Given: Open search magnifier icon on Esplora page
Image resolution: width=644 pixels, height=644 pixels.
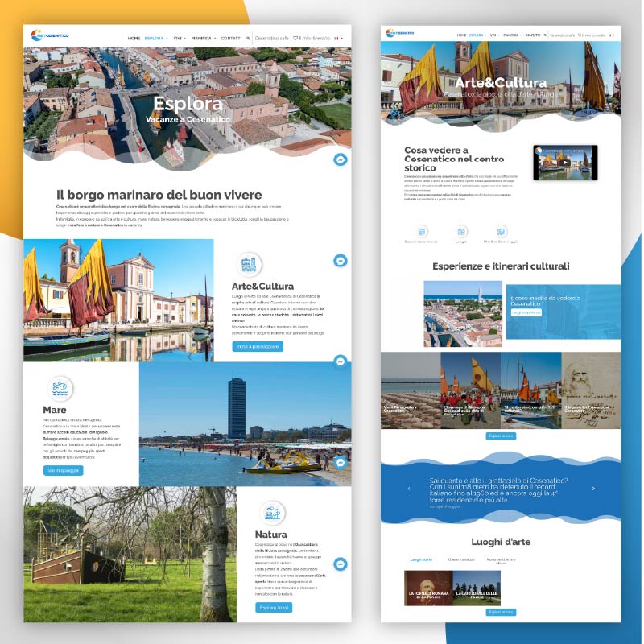Looking at the screenshot, I should (248, 38).
